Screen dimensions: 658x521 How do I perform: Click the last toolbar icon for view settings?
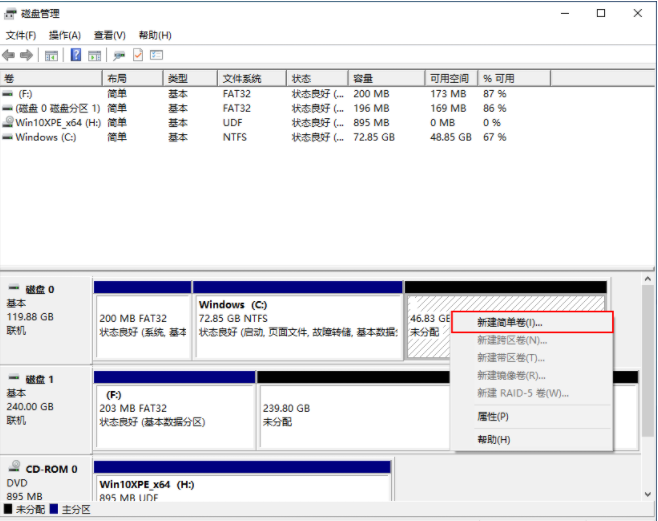[x=156, y=55]
